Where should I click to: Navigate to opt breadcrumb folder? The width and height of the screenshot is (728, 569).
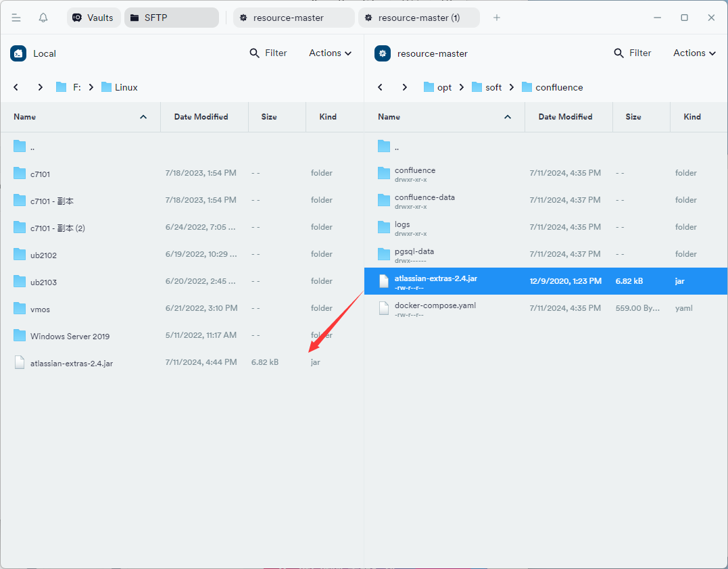click(437, 87)
